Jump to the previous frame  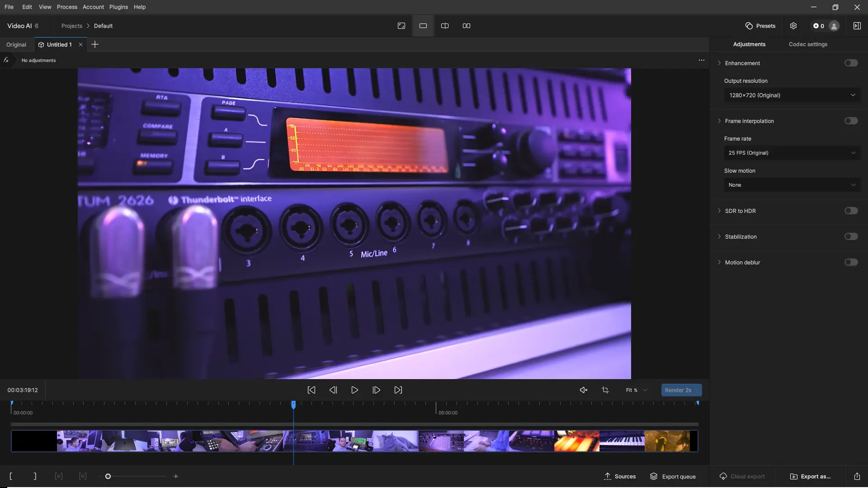point(333,390)
